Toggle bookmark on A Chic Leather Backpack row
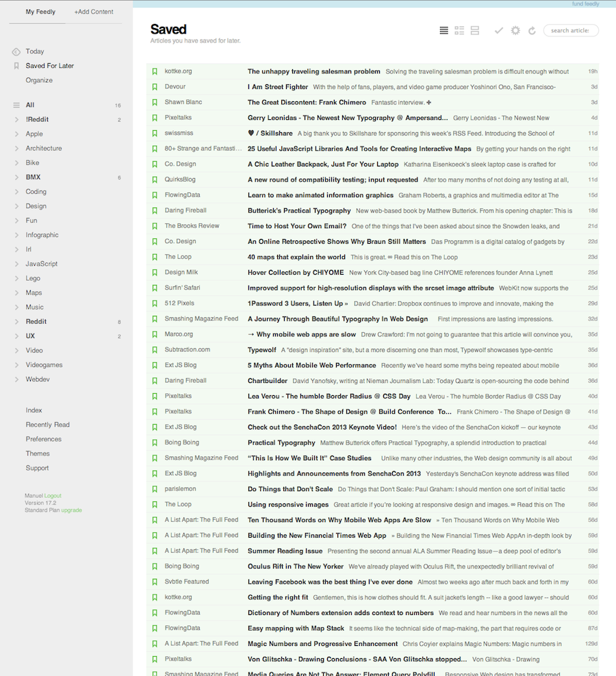 coord(155,164)
